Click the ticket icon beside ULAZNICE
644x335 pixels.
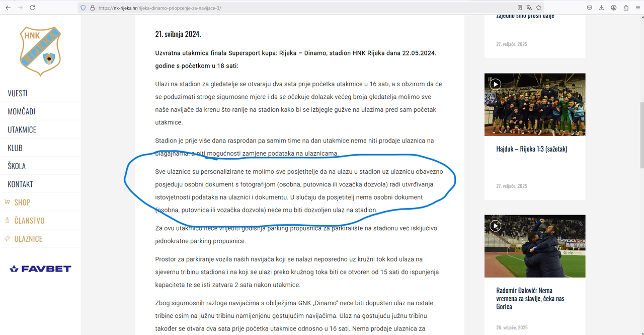pyautogui.click(x=7, y=238)
